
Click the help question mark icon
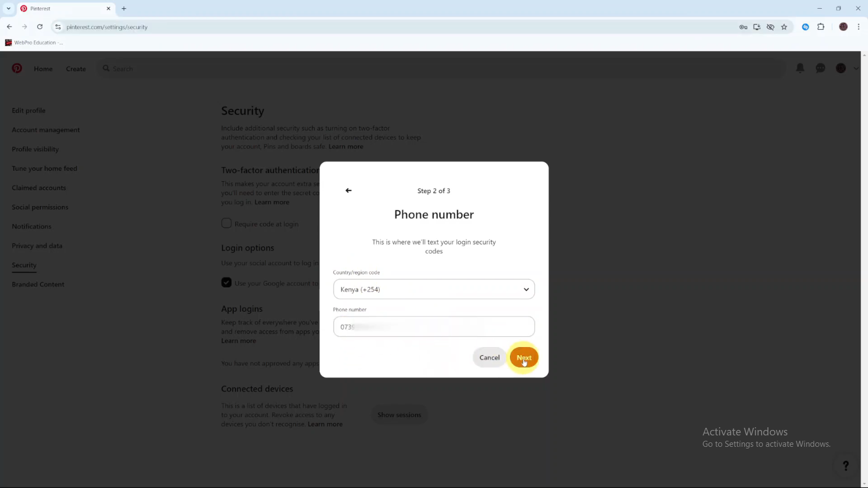point(846,466)
